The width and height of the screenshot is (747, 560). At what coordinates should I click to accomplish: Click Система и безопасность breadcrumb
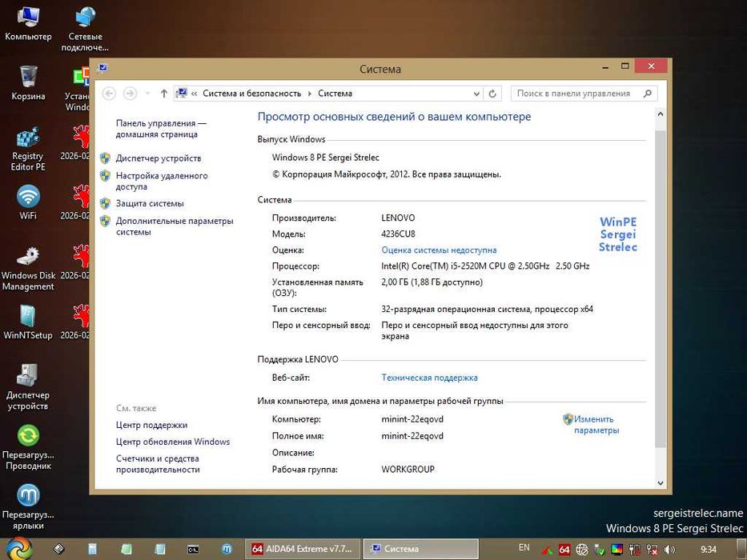(x=252, y=94)
